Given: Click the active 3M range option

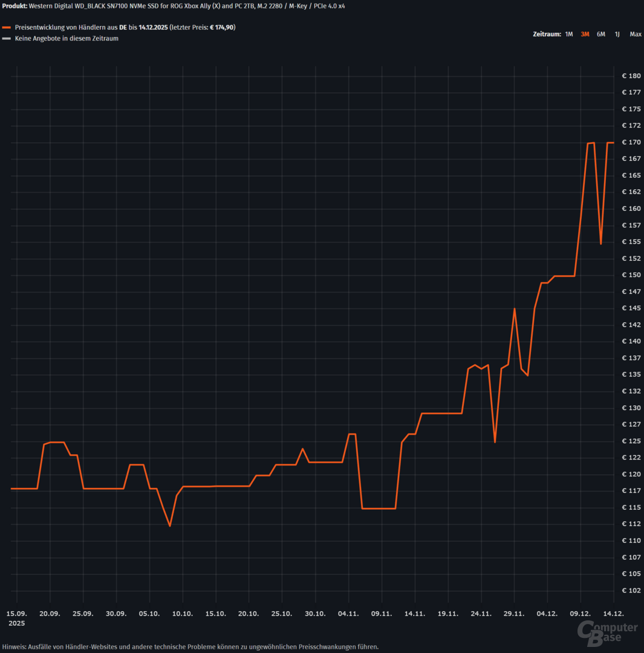Looking at the screenshot, I should click(585, 34).
